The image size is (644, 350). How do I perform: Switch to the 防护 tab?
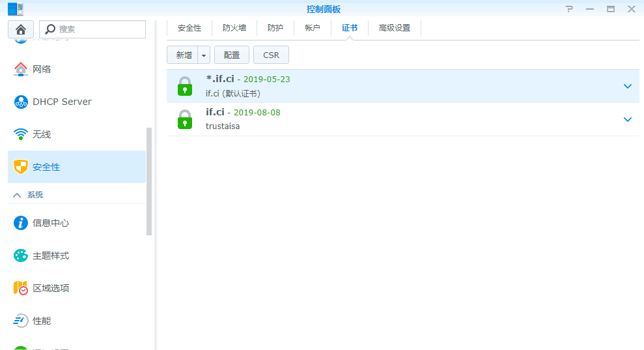275,28
